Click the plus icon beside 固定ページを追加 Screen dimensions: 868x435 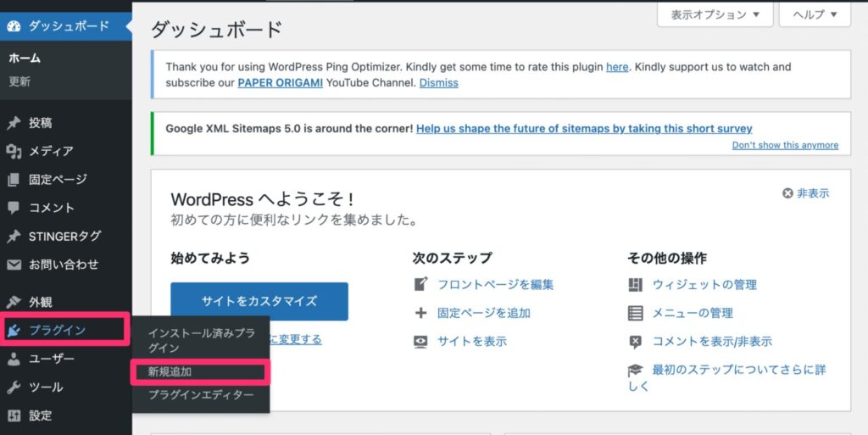point(420,313)
